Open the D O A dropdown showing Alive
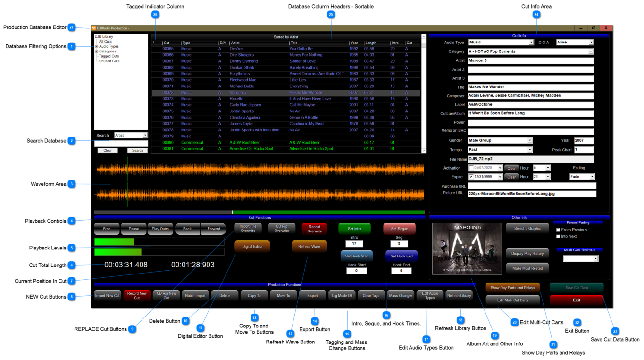The width and height of the screenshot is (644, 360). click(x=591, y=43)
